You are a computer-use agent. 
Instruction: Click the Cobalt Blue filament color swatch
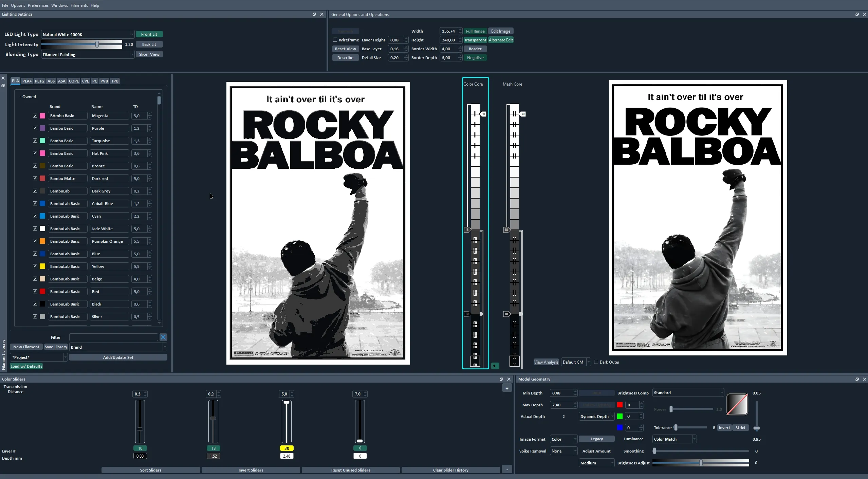42,204
